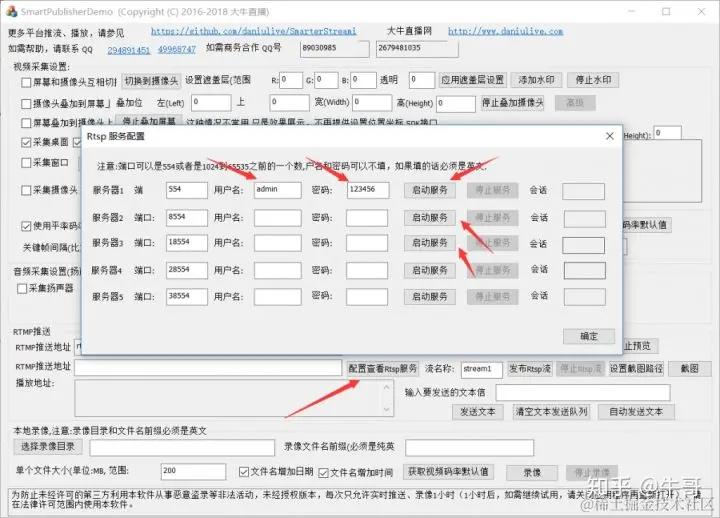The width and height of the screenshot is (720, 518).
Task: Click 宽(Width) overlay field
Action: [x=372, y=103]
